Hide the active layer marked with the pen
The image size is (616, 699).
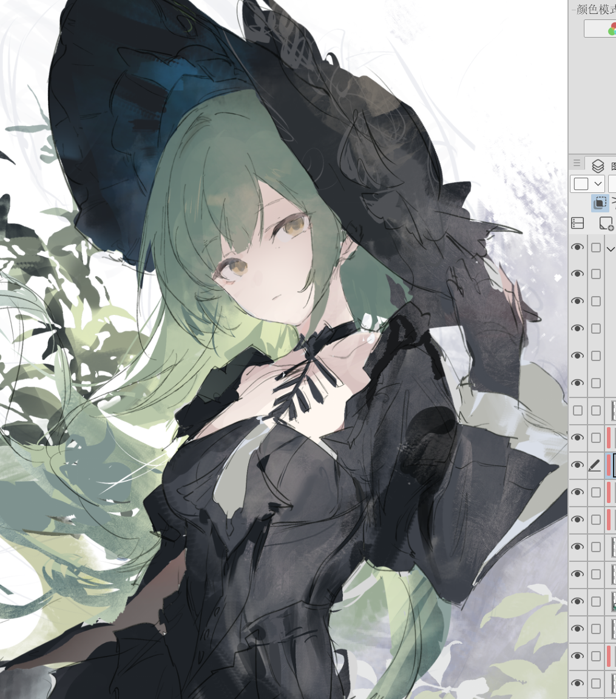coord(577,465)
